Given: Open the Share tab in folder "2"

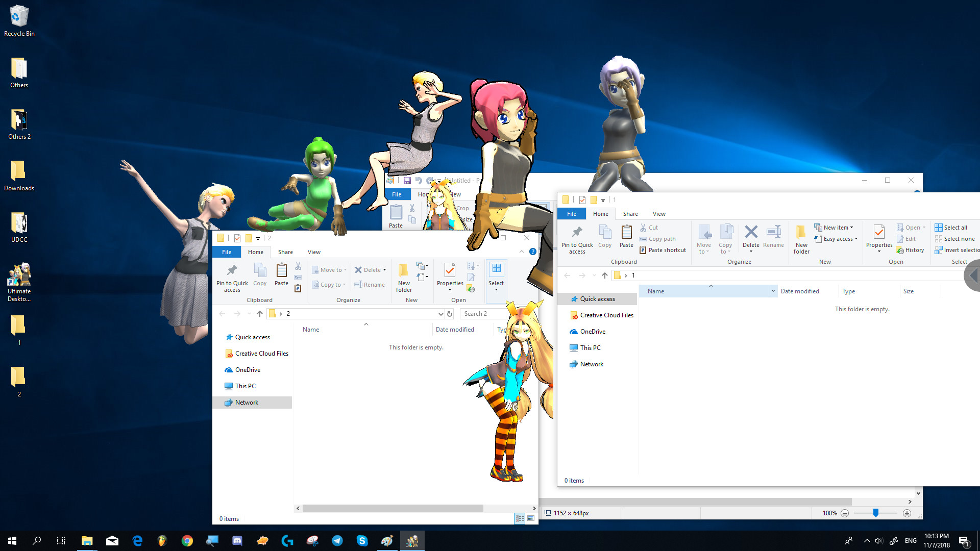Looking at the screenshot, I should click(285, 252).
